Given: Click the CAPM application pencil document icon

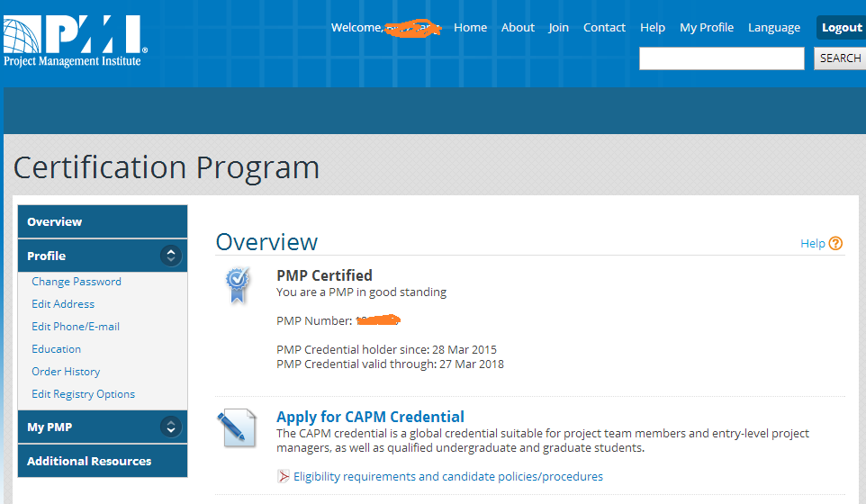Looking at the screenshot, I should [x=237, y=427].
